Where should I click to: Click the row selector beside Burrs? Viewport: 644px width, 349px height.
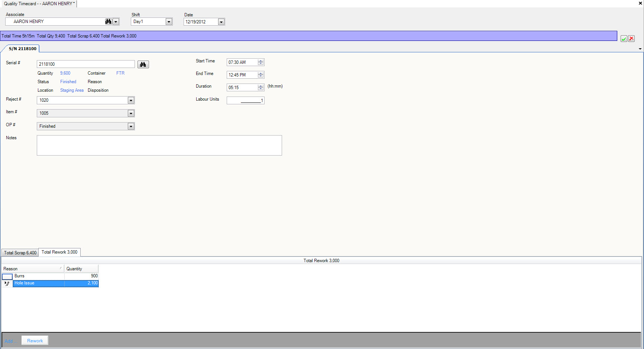click(x=7, y=277)
